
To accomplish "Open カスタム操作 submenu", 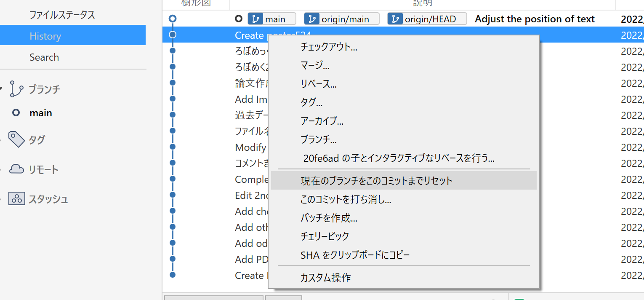I will click(x=404, y=278).
